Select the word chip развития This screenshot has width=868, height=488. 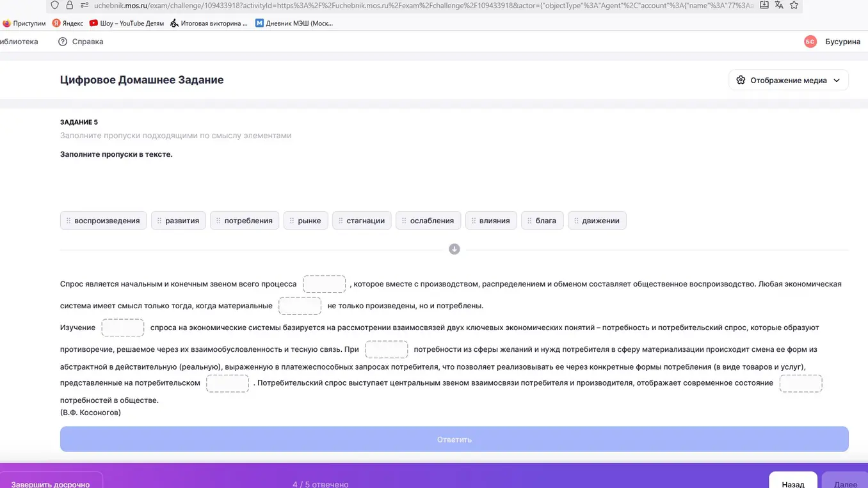pos(179,221)
